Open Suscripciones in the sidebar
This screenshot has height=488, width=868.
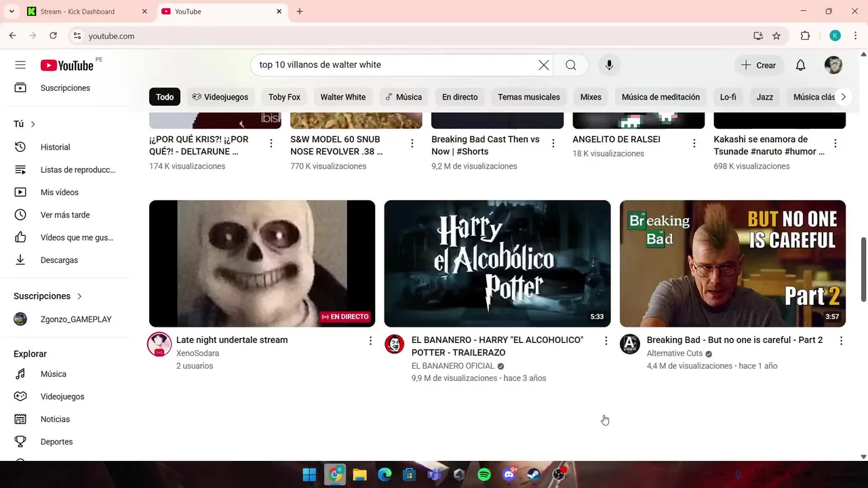point(65,88)
